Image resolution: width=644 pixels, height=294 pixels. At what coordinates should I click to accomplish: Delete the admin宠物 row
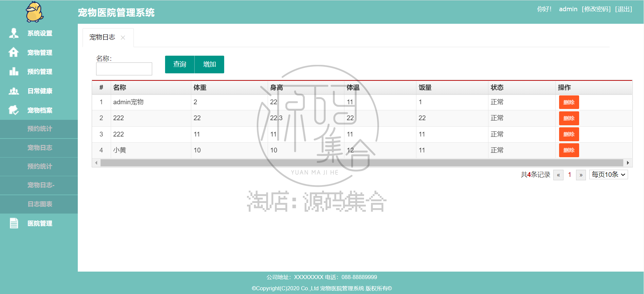[569, 102]
